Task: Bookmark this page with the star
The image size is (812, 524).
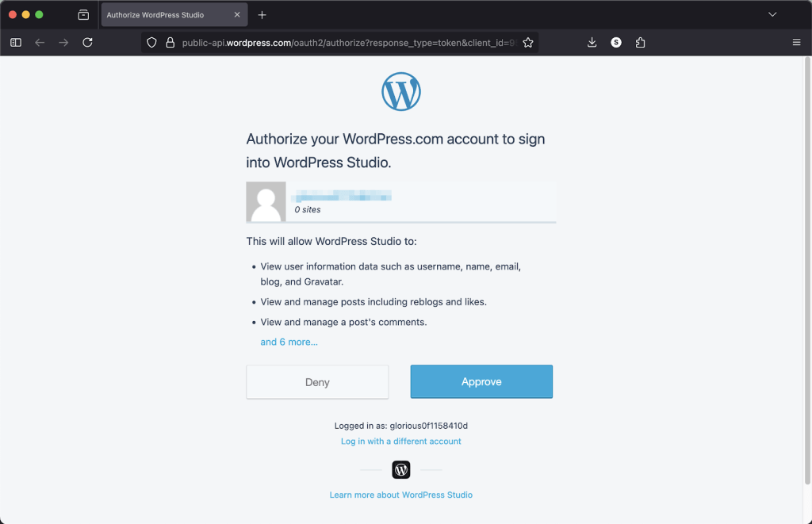Action: (528, 42)
